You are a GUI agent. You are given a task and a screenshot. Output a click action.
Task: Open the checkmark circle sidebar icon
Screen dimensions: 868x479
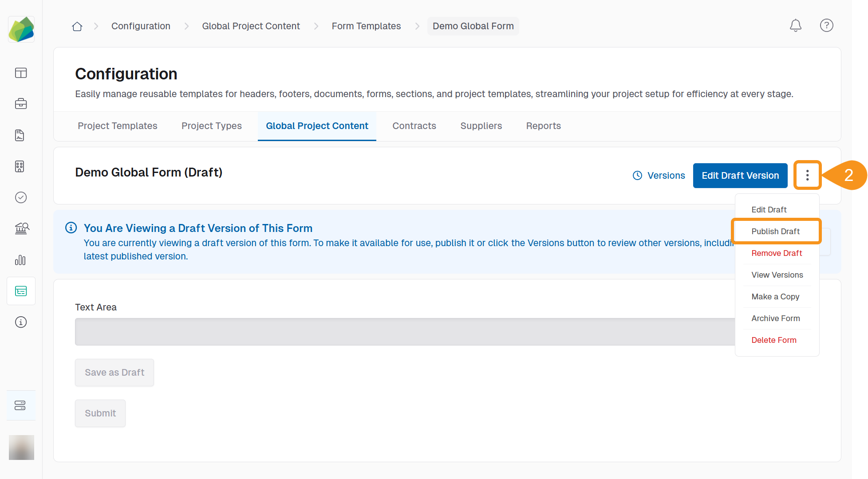[x=21, y=197]
